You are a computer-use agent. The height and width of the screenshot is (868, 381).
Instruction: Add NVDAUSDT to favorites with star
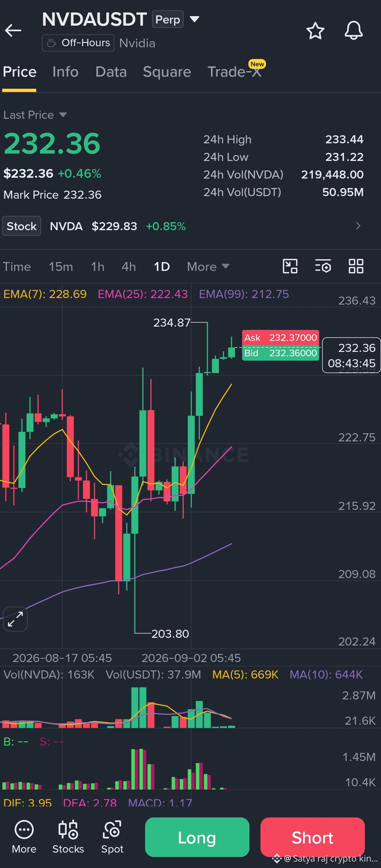click(315, 31)
